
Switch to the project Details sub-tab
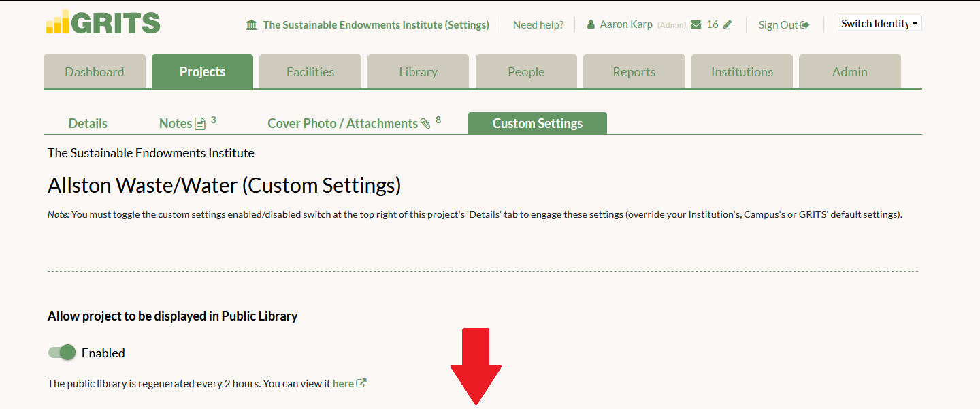(x=88, y=123)
